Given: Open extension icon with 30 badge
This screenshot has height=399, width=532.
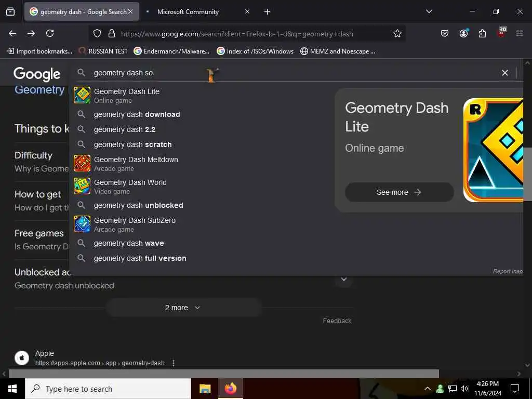Looking at the screenshot, I should (501, 32).
